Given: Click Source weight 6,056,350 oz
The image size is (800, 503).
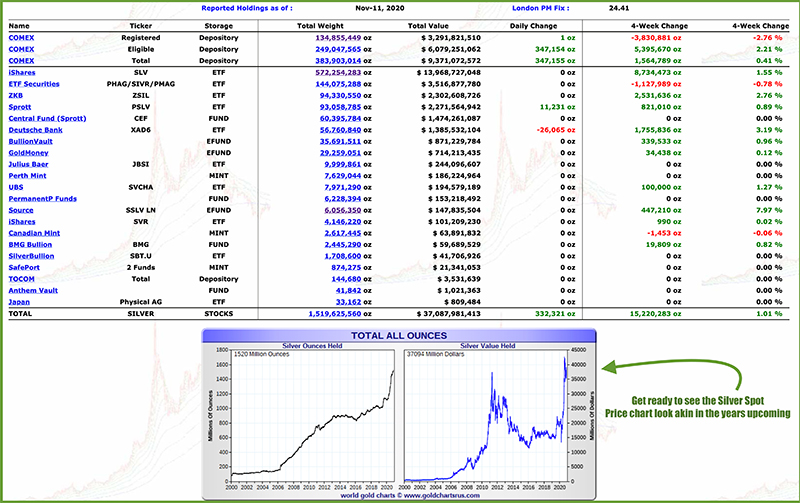Looking at the screenshot, I should 343,210.
